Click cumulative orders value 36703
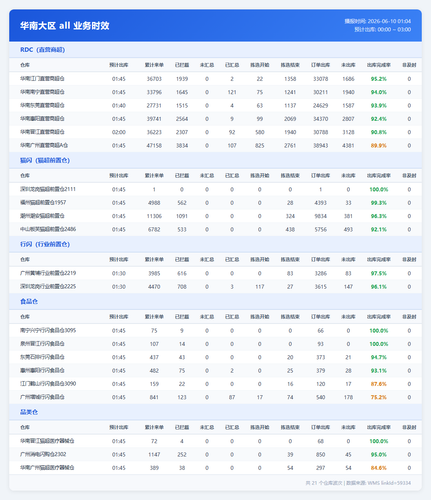The height and width of the screenshot is (500, 431). point(154,79)
